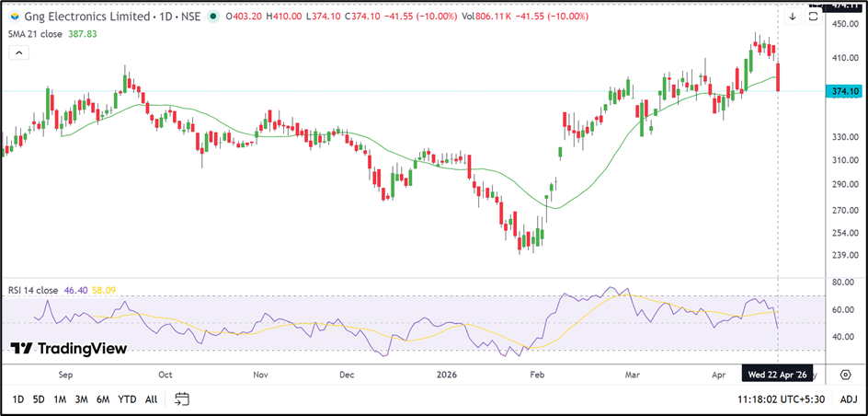Image resolution: width=868 pixels, height=416 pixels.
Task: Select the 3M time range
Action: pos(82,399)
